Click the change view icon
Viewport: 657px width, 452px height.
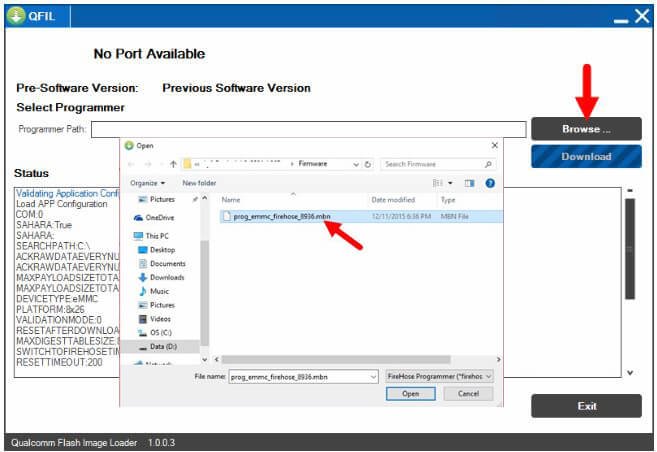(x=437, y=183)
